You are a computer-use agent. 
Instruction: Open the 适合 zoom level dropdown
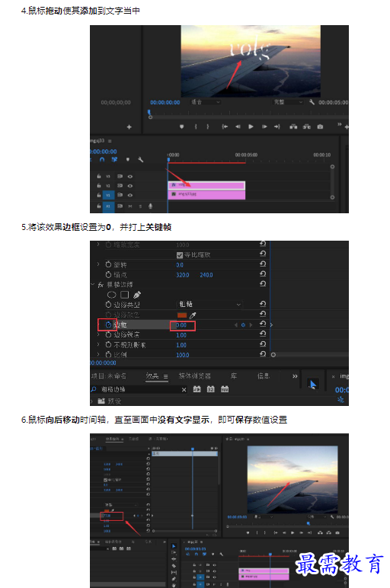[x=205, y=102]
